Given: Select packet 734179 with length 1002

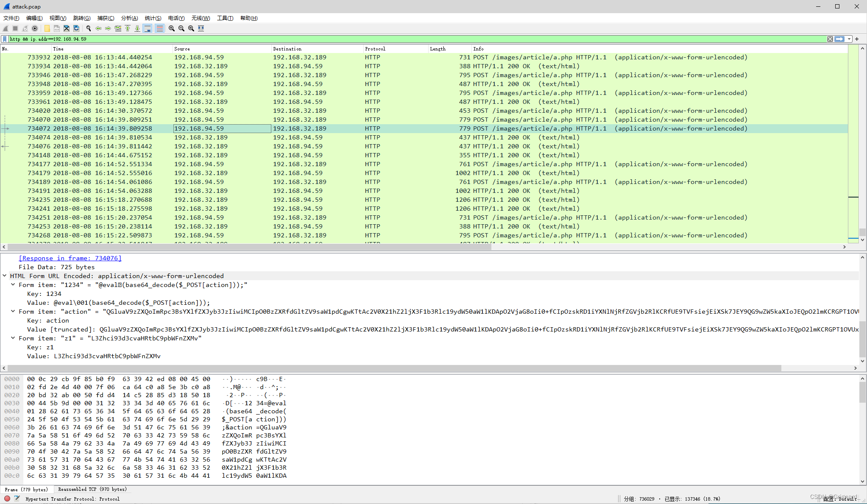Looking at the screenshot, I should pyautogui.click(x=424, y=173).
